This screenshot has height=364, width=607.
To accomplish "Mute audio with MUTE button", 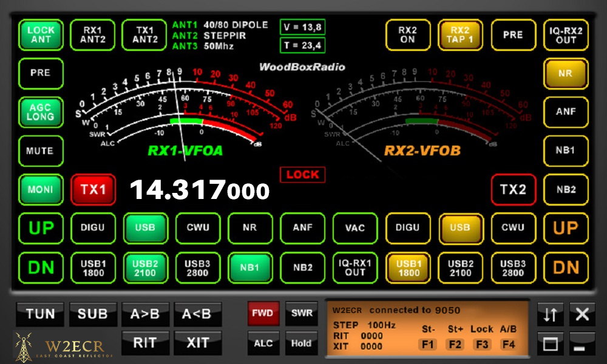I will point(41,151).
